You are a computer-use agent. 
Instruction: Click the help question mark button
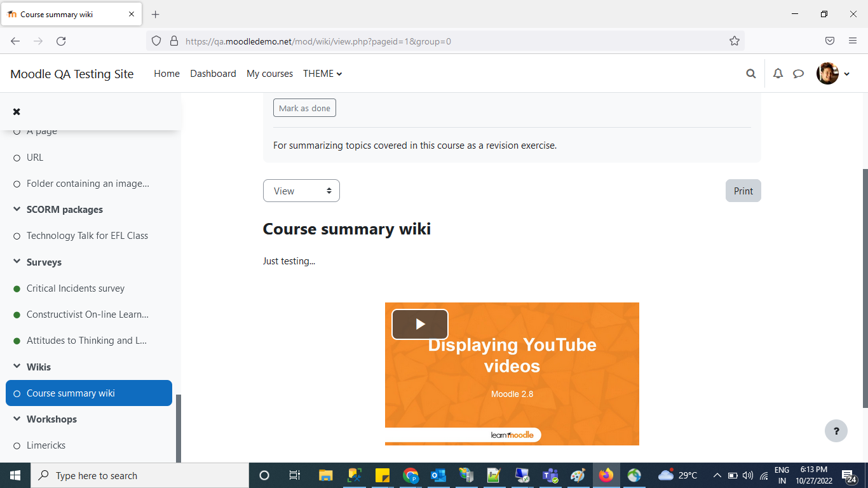tap(836, 431)
